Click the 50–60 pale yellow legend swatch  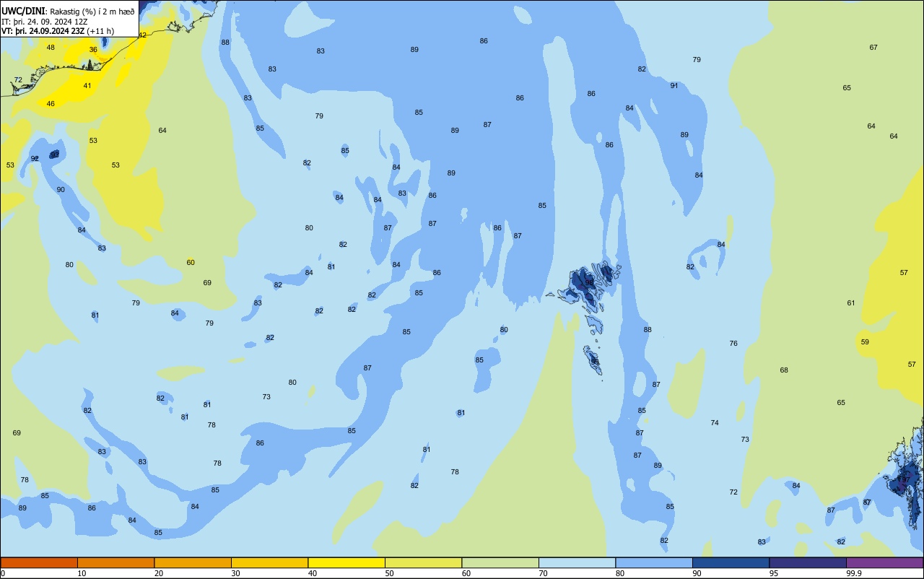tap(423, 562)
